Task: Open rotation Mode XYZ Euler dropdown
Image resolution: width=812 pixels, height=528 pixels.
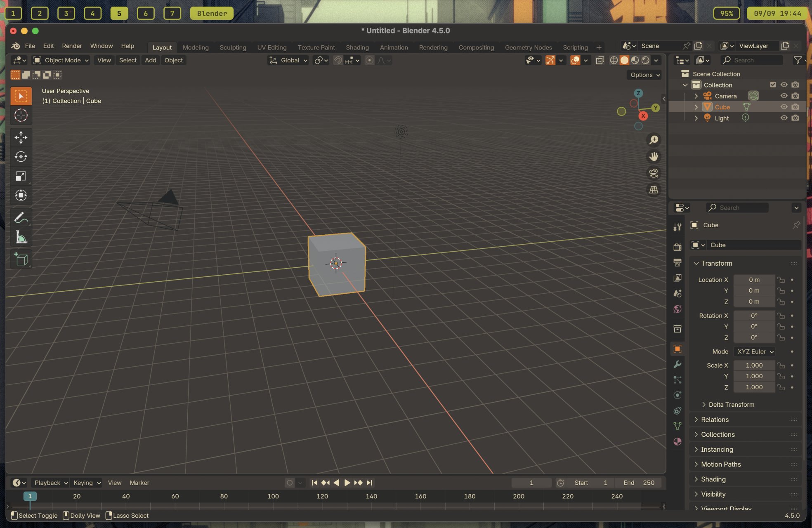Action: click(x=755, y=351)
